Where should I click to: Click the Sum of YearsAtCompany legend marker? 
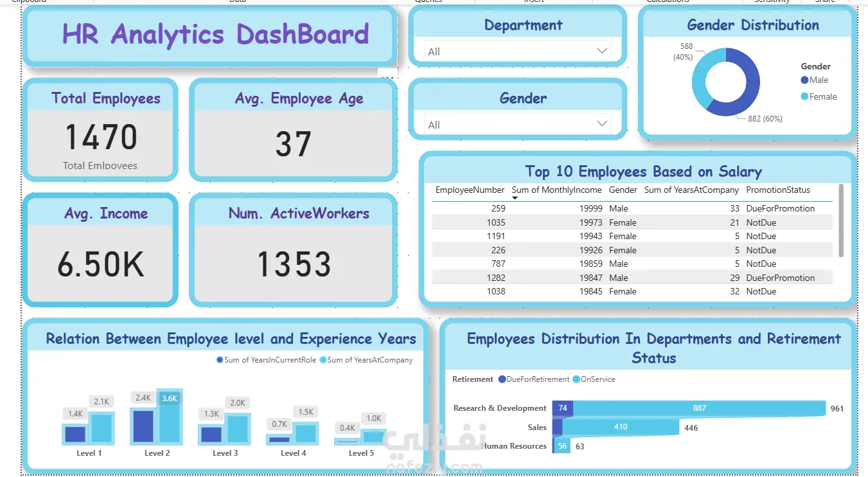323,360
